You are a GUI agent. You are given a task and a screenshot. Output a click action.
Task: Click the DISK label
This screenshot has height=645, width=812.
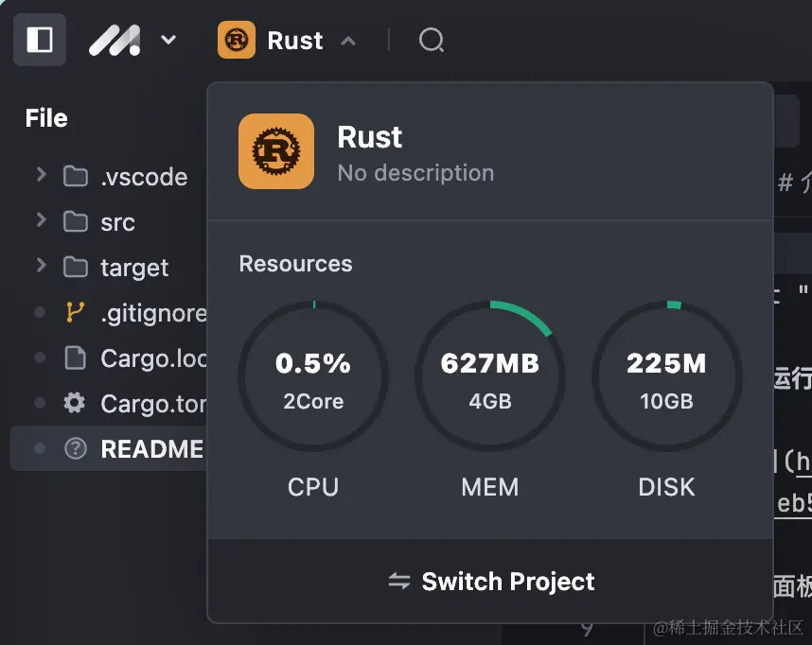pos(666,487)
